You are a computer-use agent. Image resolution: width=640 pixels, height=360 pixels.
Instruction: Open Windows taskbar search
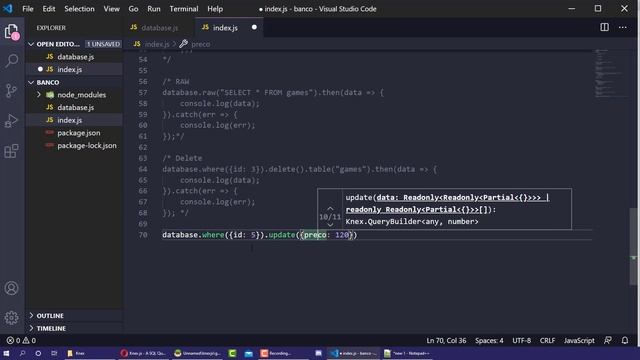(22, 353)
